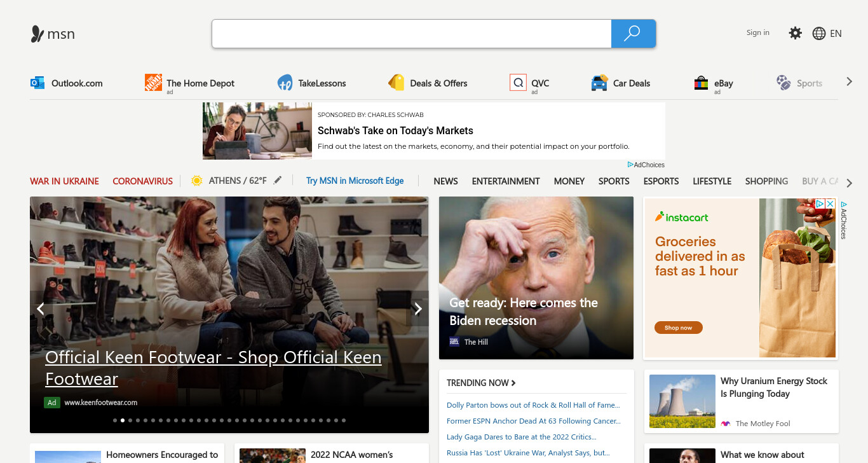Click the Car Deals car icon

click(599, 83)
